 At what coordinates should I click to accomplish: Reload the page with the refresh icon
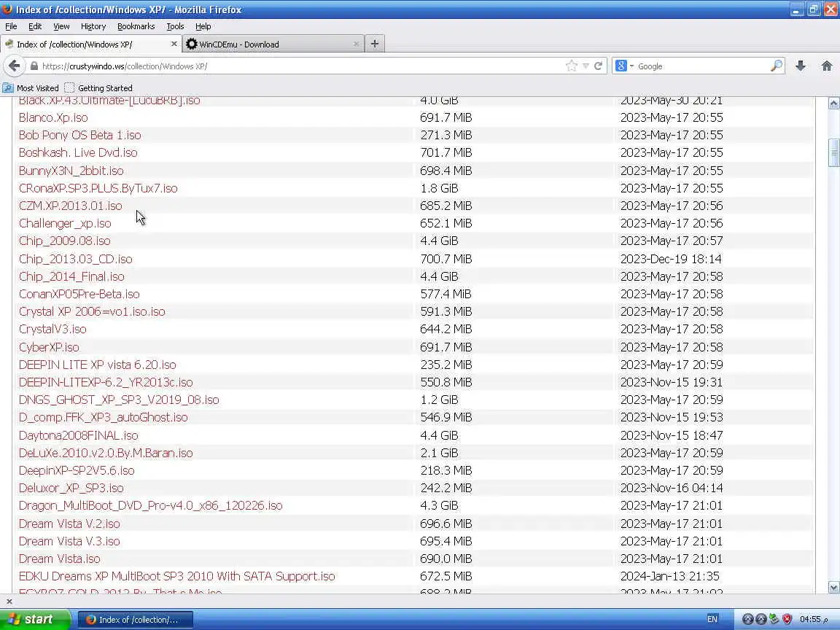tap(599, 66)
